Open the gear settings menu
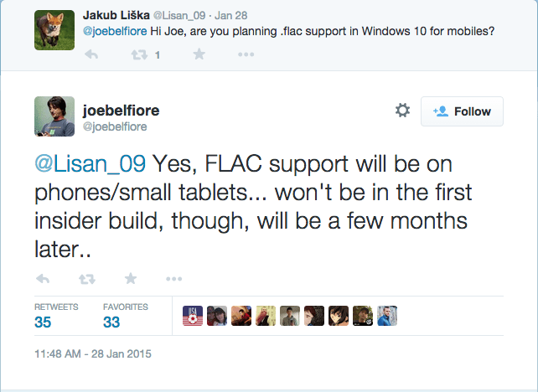The height and width of the screenshot is (392, 538). 402,111
